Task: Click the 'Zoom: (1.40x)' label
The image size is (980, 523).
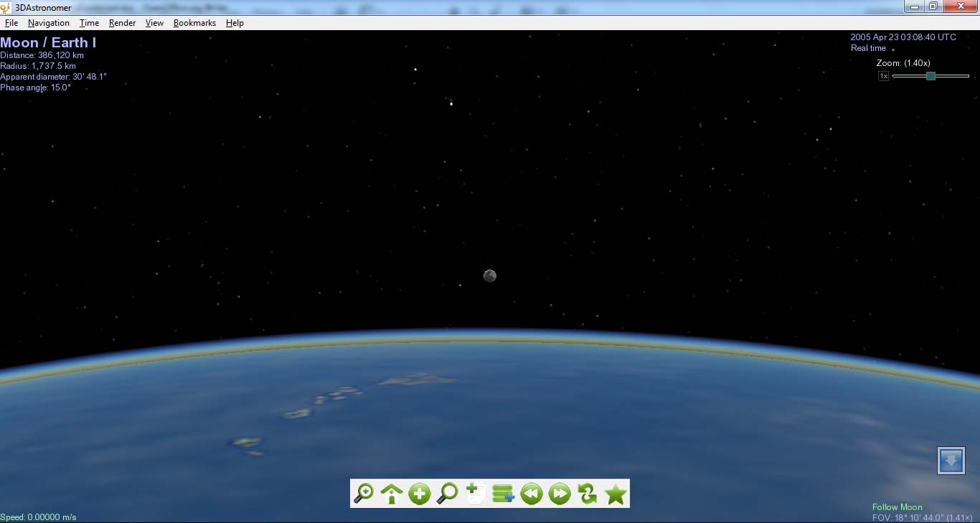Action: [x=903, y=63]
